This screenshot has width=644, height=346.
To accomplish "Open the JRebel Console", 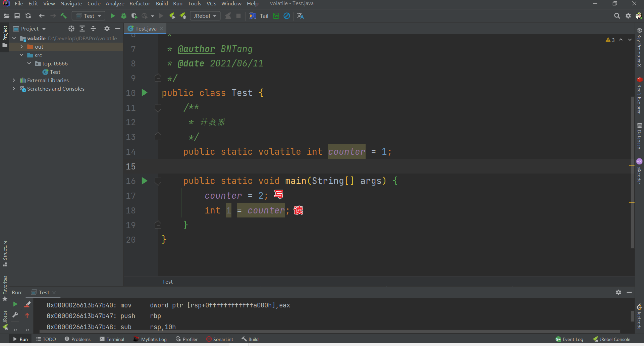I will coord(611,339).
